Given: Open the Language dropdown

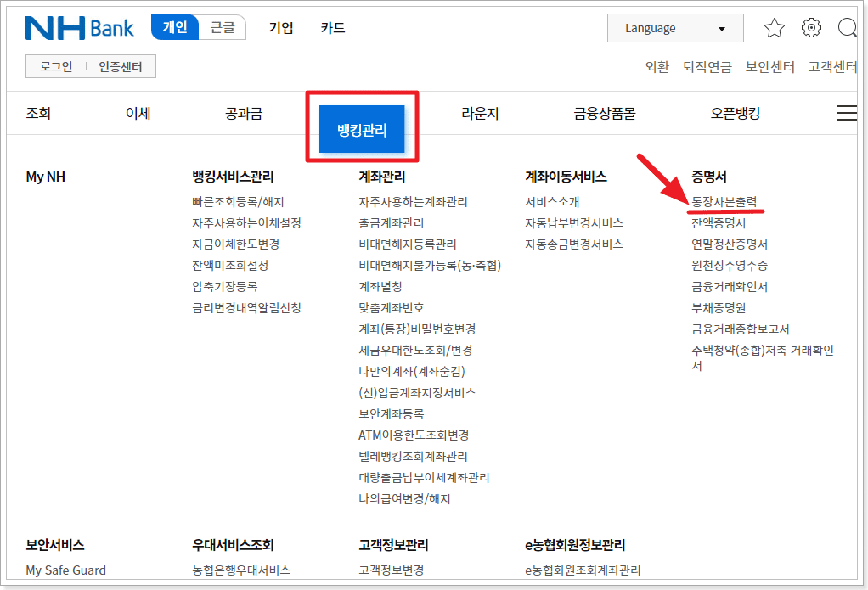Looking at the screenshot, I should 674,28.
